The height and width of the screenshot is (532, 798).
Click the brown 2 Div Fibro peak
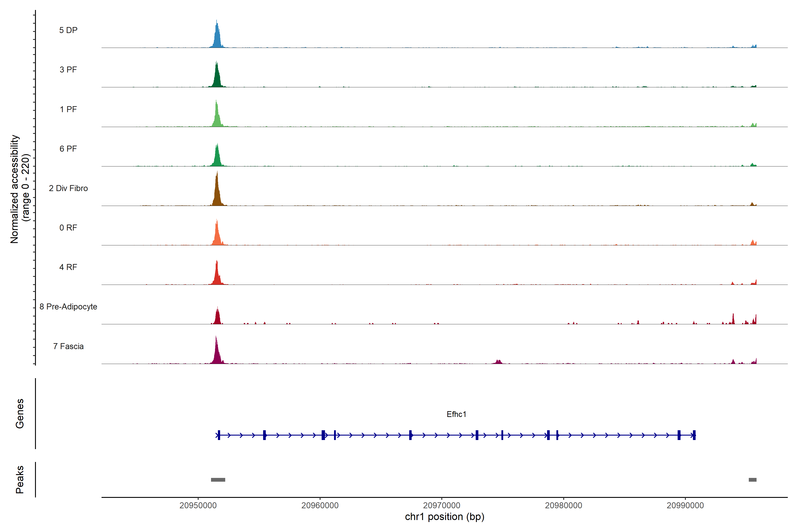pos(217,195)
